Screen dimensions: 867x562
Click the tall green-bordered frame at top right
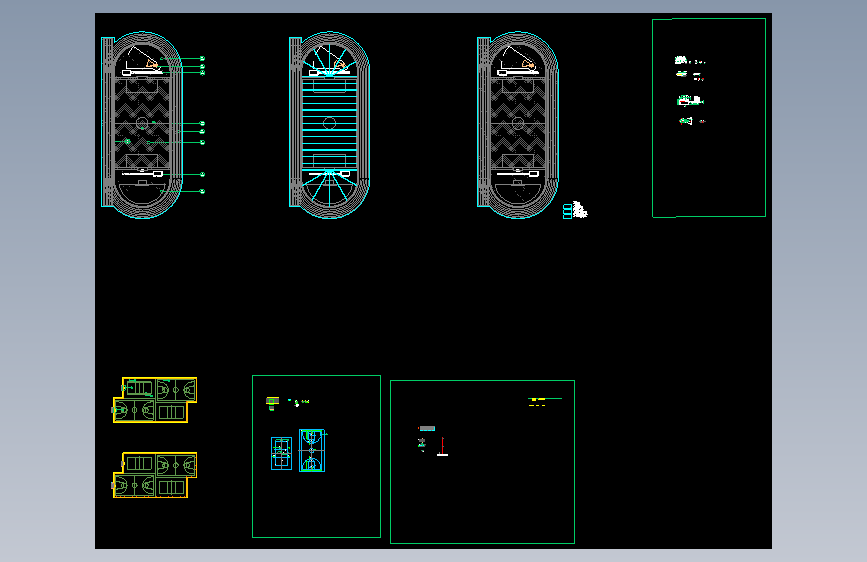[709, 118]
